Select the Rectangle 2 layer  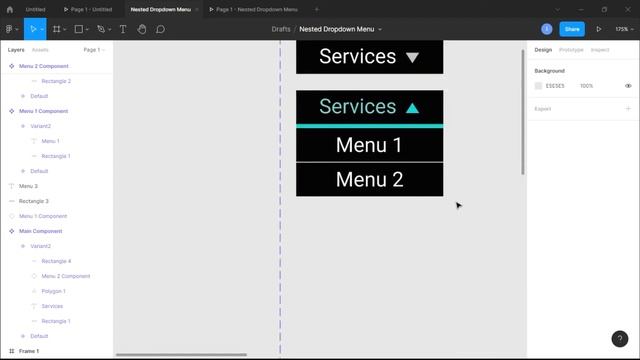(x=56, y=81)
